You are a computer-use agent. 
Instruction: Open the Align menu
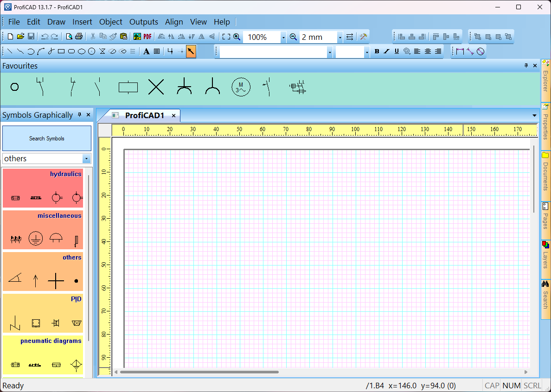click(174, 22)
